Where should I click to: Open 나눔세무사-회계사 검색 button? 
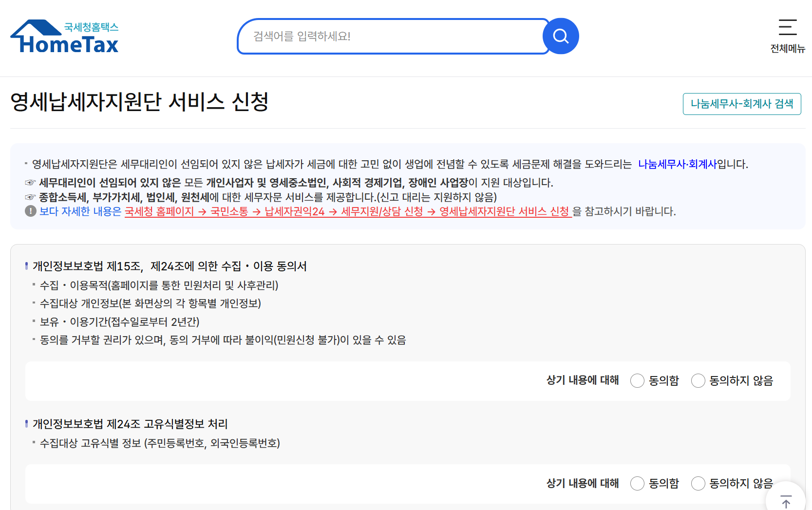pos(742,104)
